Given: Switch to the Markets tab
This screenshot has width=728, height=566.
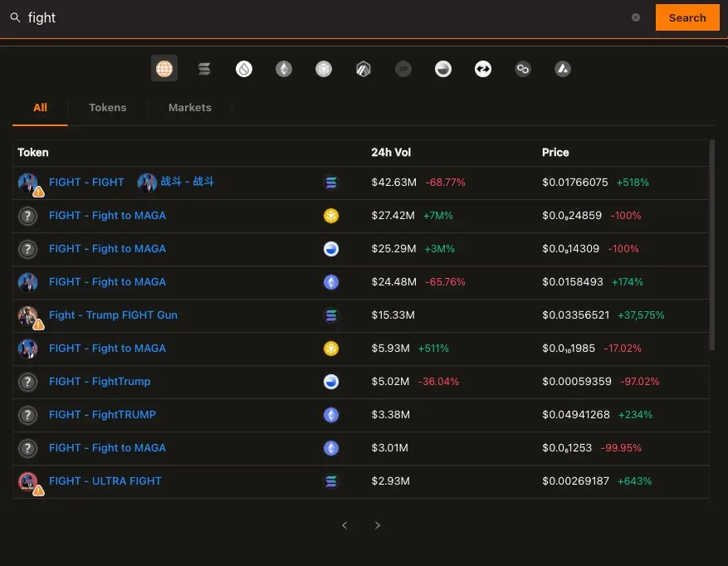Looking at the screenshot, I should [x=189, y=108].
